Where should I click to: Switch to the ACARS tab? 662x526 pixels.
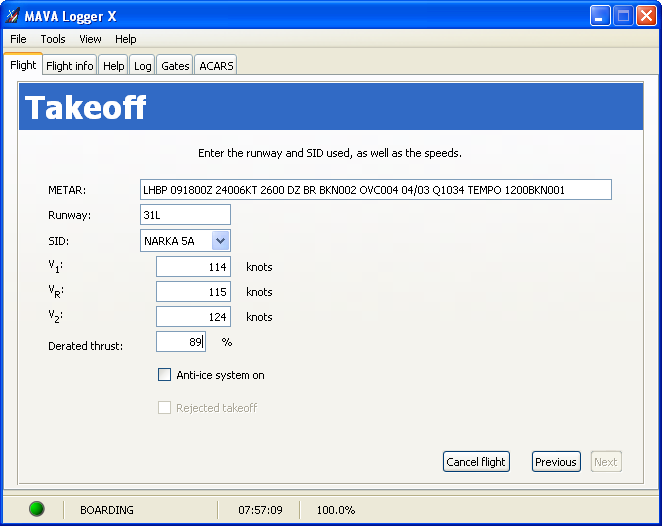click(216, 66)
